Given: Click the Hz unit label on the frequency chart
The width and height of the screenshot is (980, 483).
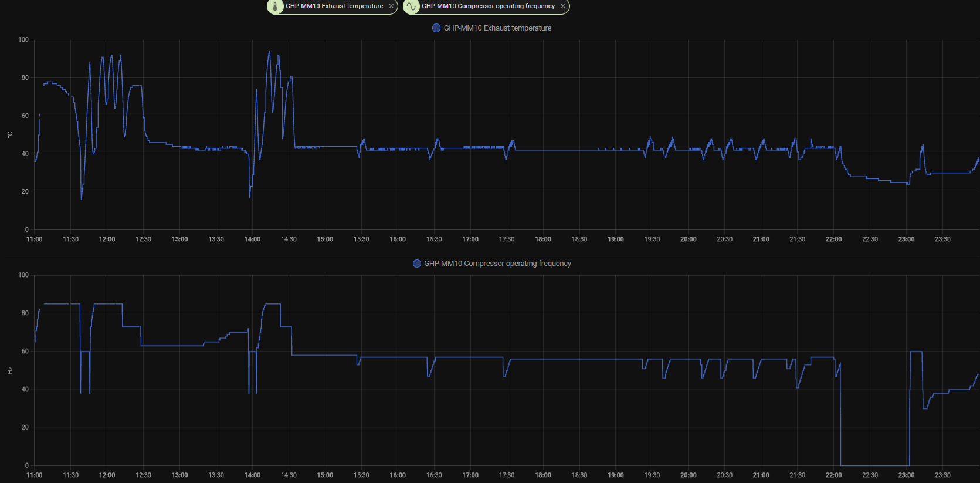Looking at the screenshot, I should click(10, 370).
